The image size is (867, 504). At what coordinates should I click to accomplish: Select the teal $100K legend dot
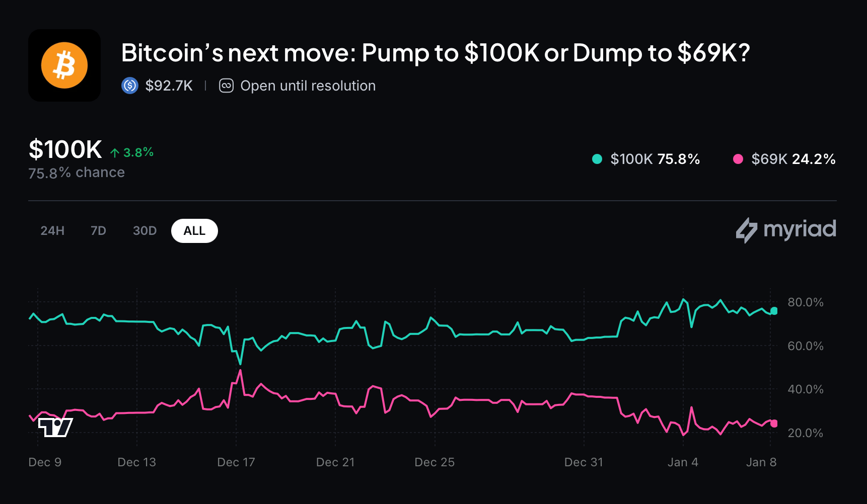597,159
